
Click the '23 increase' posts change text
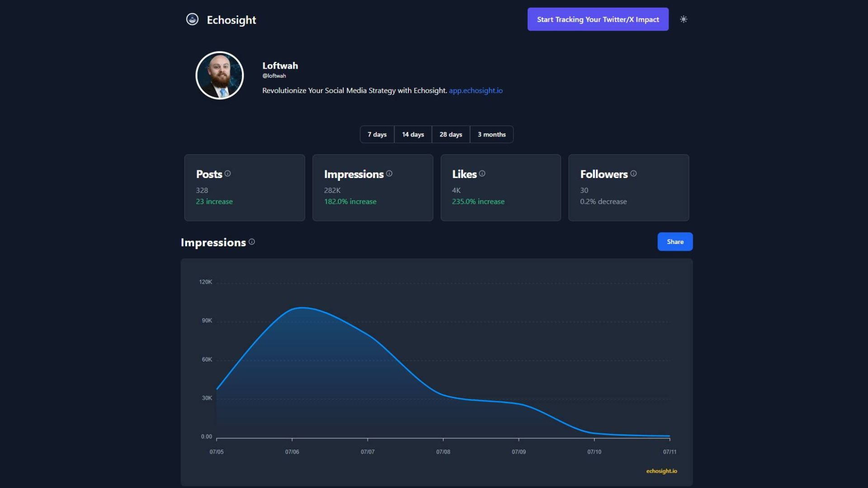[214, 202]
